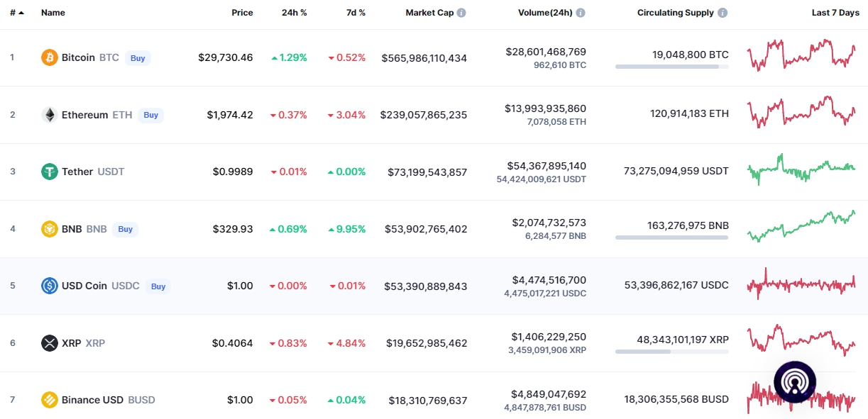Click the Buy button next to USD Coin
Screen dimensions: 868x419
point(158,286)
